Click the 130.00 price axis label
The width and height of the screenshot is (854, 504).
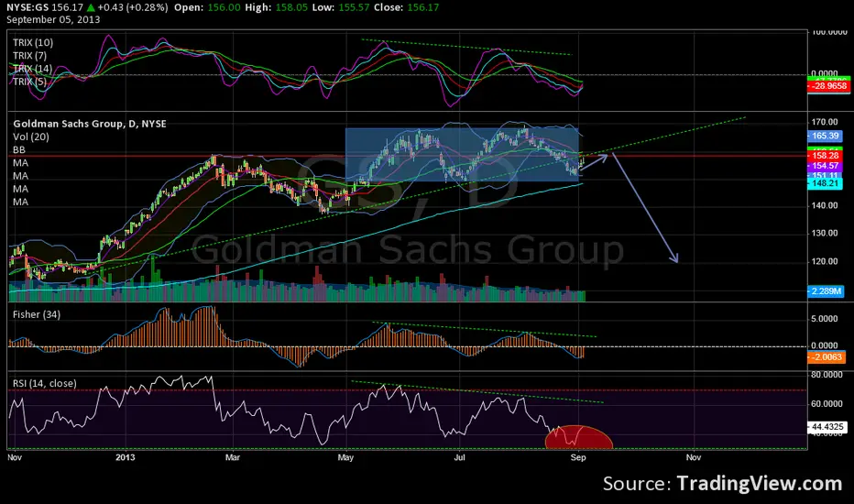point(825,233)
